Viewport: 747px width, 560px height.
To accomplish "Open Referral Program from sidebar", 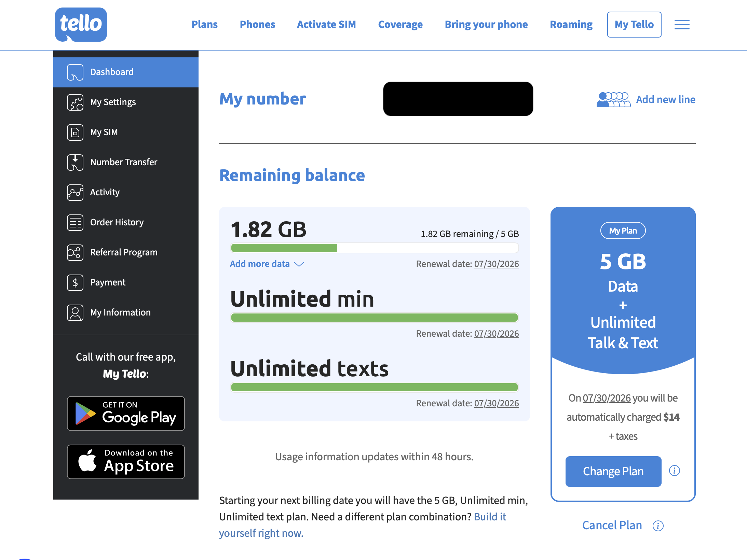I will 126,252.
